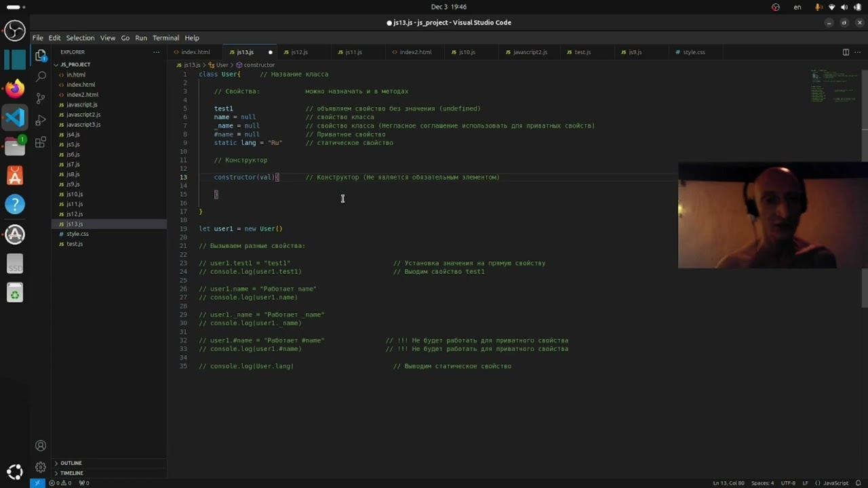
Task: Open the Accounts icon in activity bar
Action: pyautogui.click(x=41, y=445)
